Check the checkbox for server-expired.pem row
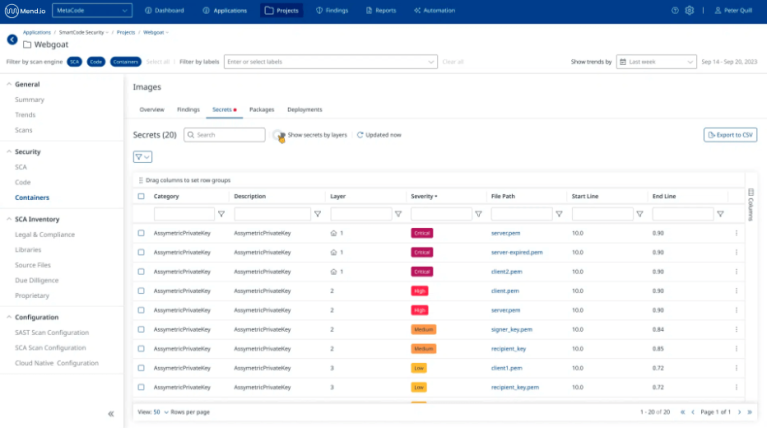This screenshot has height=428, width=767. [x=141, y=252]
